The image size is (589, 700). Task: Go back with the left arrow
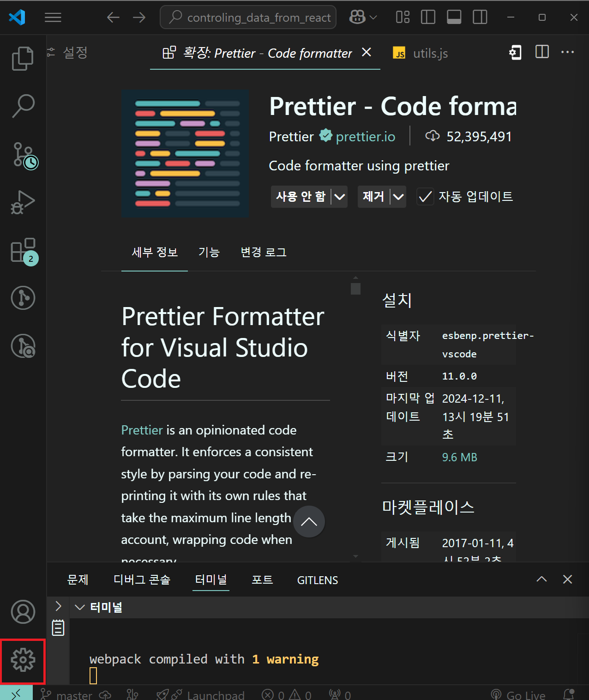pos(113,18)
